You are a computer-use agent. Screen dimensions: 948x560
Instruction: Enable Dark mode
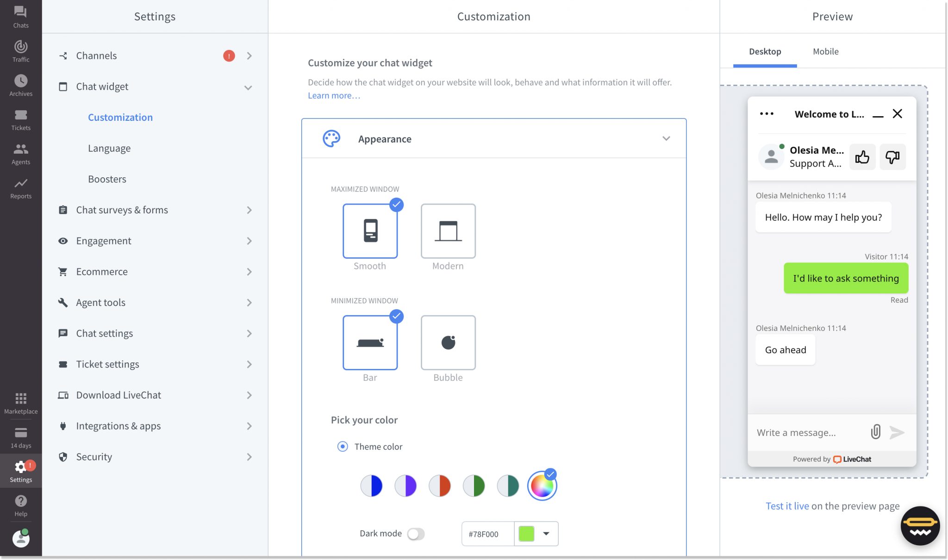tap(416, 533)
